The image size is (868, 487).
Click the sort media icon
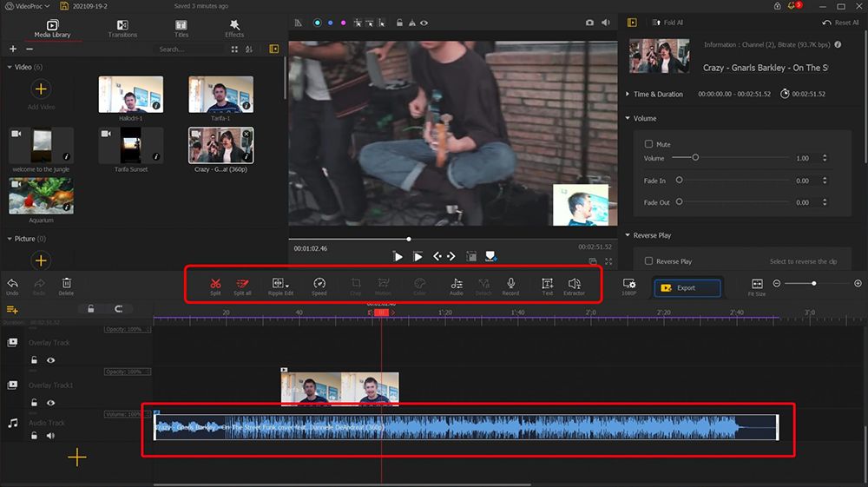pyautogui.click(x=249, y=49)
